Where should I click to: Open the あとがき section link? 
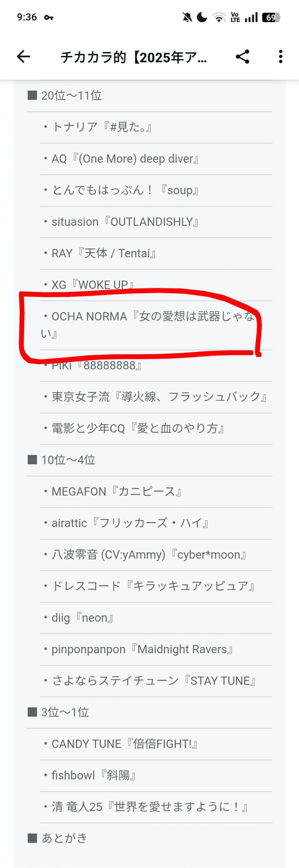[x=64, y=838]
